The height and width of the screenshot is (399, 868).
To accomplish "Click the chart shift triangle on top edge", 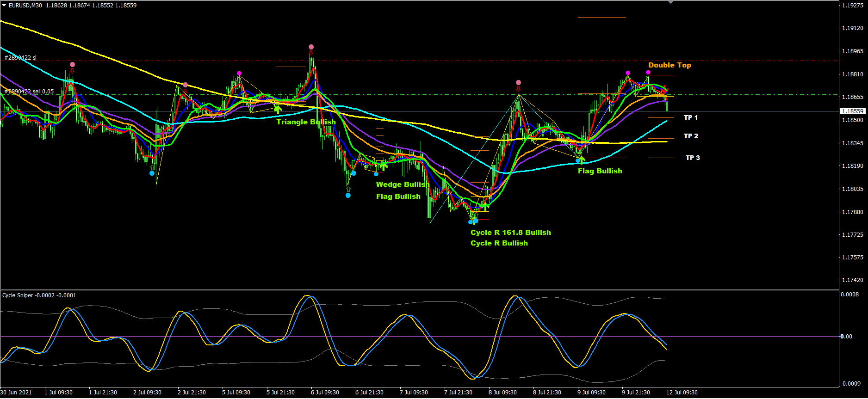I will click(x=670, y=2).
